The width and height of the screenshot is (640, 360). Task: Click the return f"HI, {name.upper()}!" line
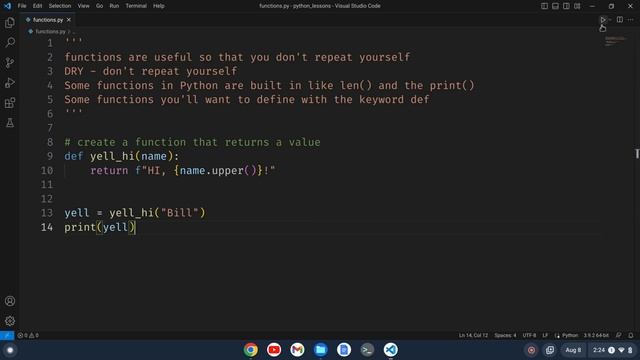pyautogui.click(x=182, y=171)
